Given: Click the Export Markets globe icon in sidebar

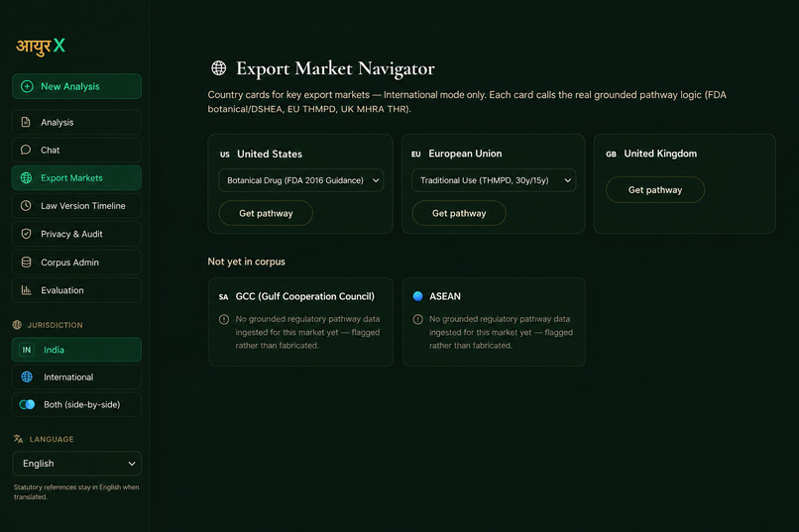Looking at the screenshot, I should pos(26,177).
